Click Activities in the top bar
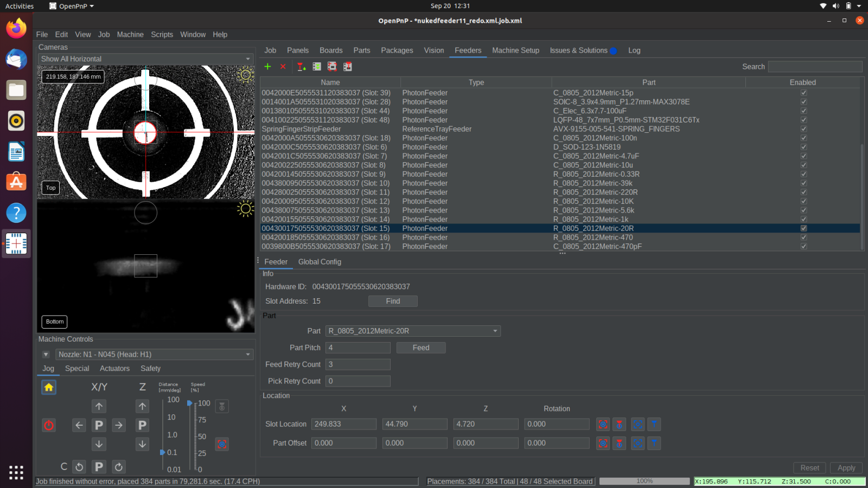The width and height of the screenshot is (868, 488). (20, 6)
